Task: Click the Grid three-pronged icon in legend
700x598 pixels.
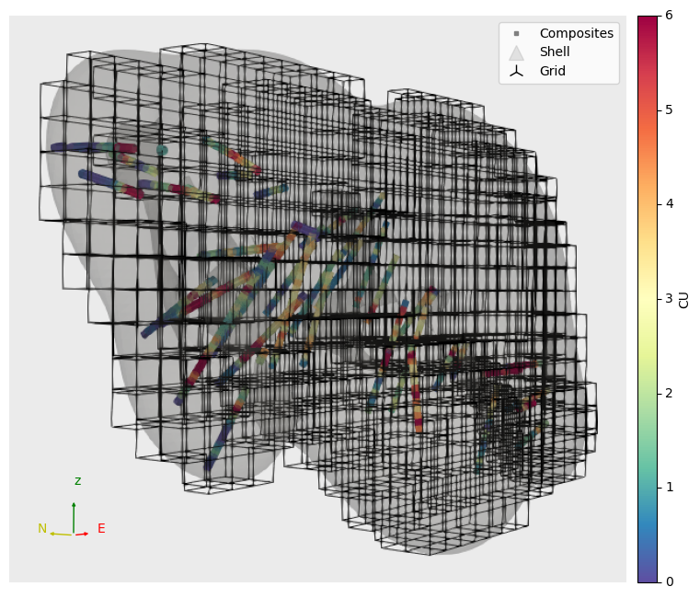Action: tap(516, 71)
